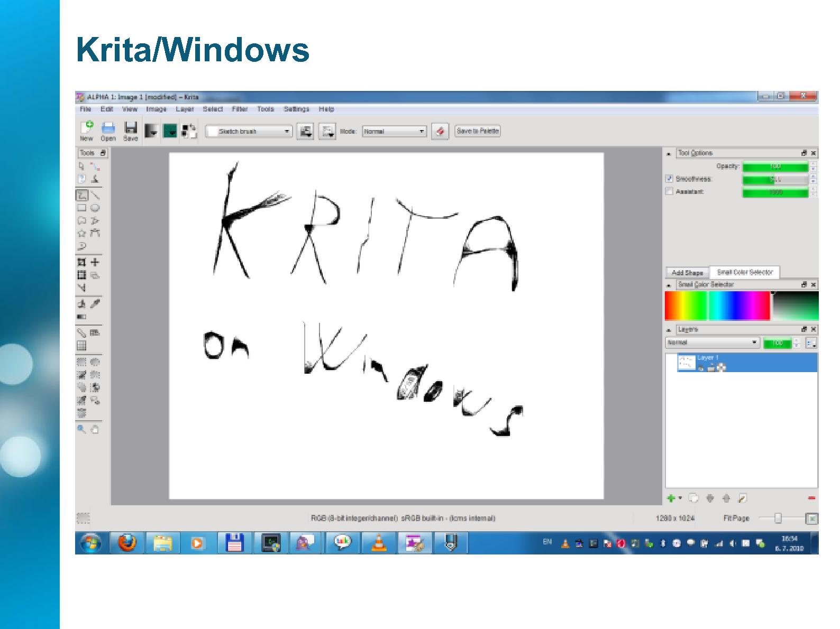
Task: Pick a hue from the rainbow strip
Action: (717, 306)
